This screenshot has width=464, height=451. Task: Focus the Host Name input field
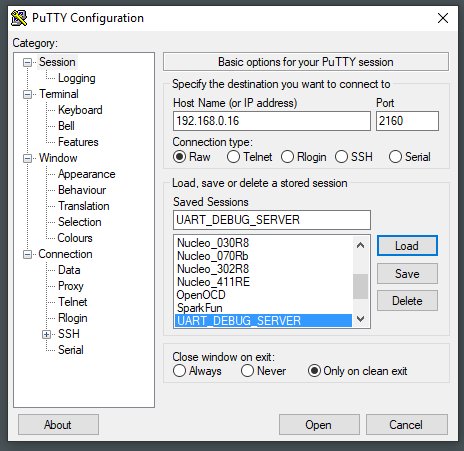click(x=272, y=121)
